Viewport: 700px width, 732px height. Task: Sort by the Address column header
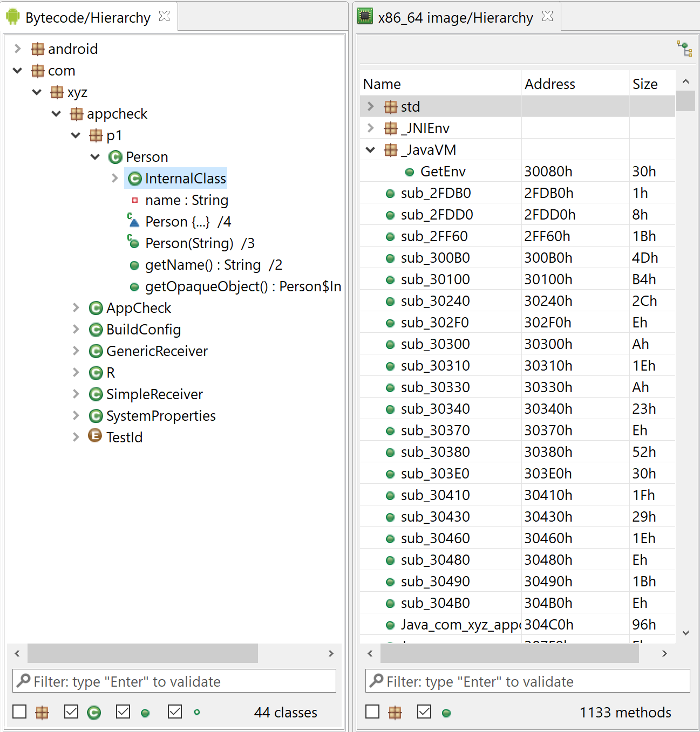(x=575, y=84)
